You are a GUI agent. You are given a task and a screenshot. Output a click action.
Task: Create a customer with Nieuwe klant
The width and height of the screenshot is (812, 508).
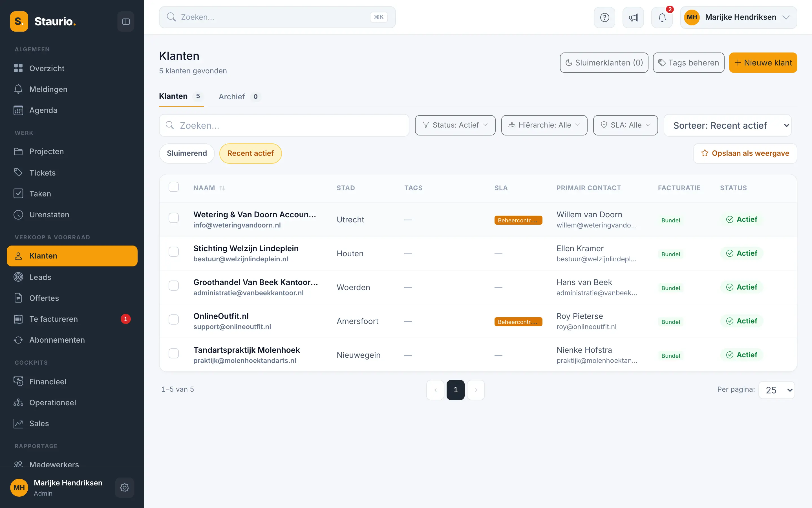pyautogui.click(x=763, y=63)
